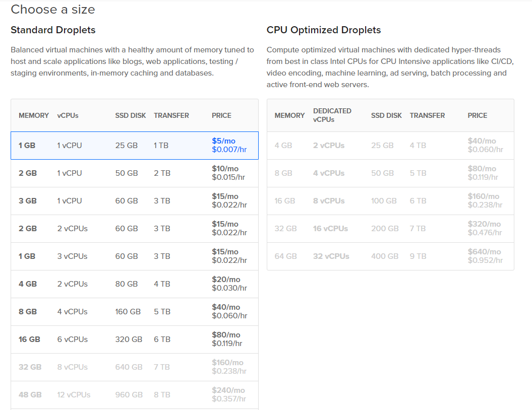Viewport: 532px width, 410px height.
Task: Select the Standard 32 GB 640 GB SSD plan
Action: pos(134,367)
